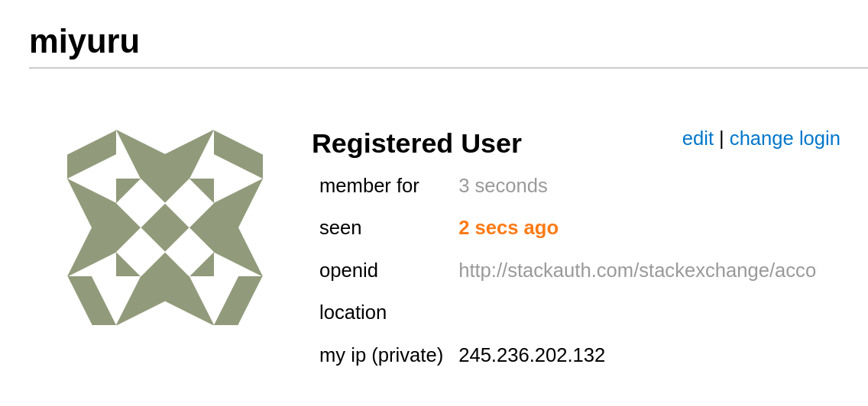Click the 'location' label

tap(353, 312)
